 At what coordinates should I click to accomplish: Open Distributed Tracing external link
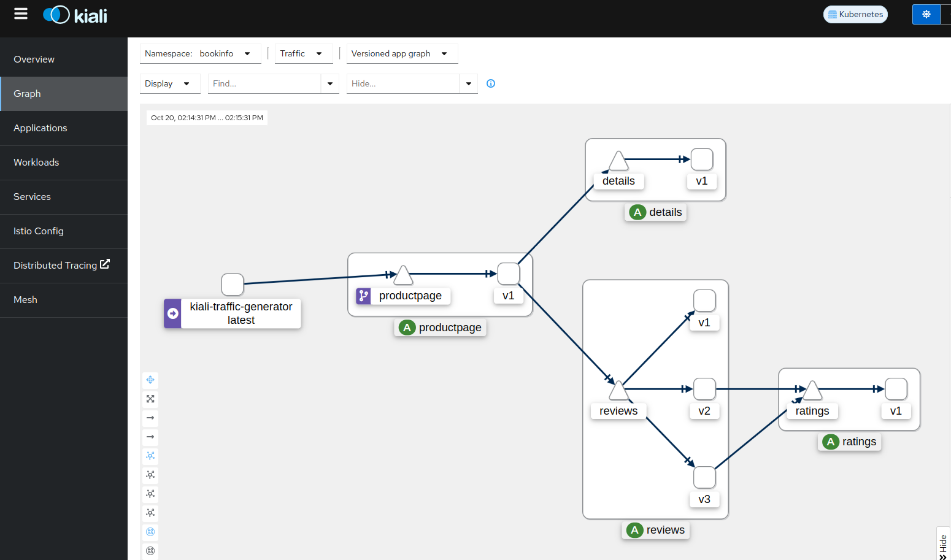61,265
